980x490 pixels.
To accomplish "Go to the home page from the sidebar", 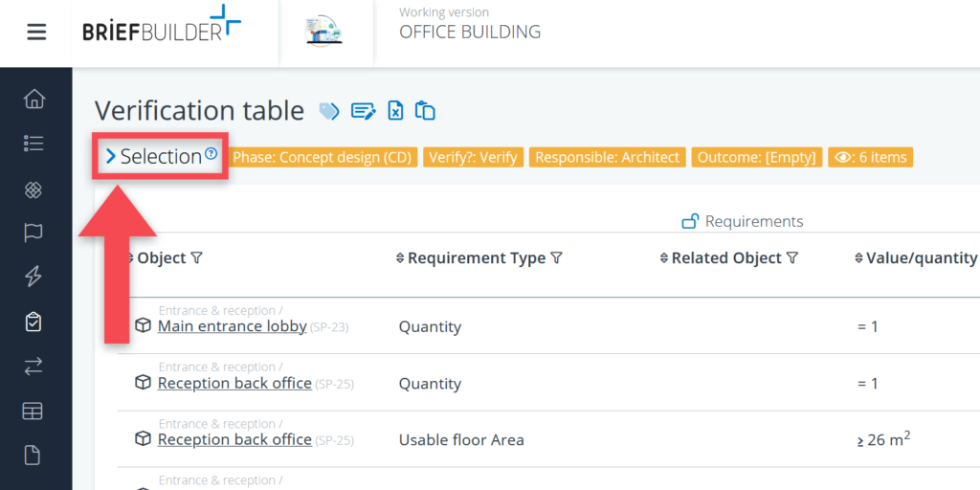I will coord(33,99).
